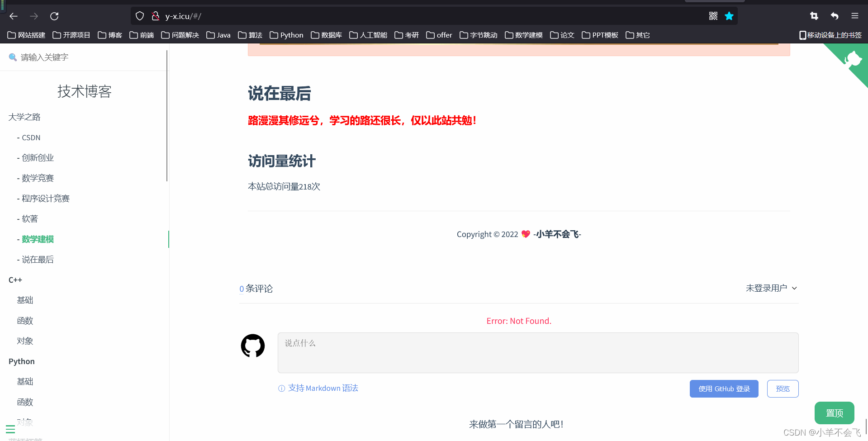Open the Python bookmarks folder dropdown

(286, 35)
